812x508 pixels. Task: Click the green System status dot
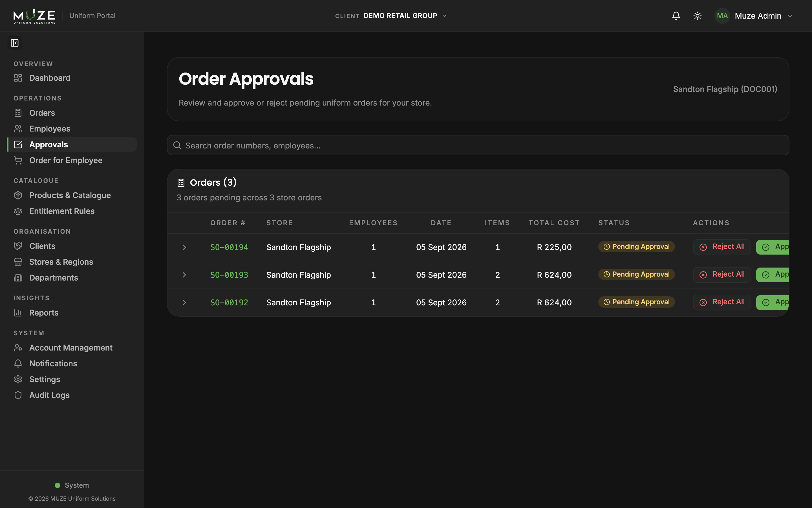pyautogui.click(x=58, y=485)
